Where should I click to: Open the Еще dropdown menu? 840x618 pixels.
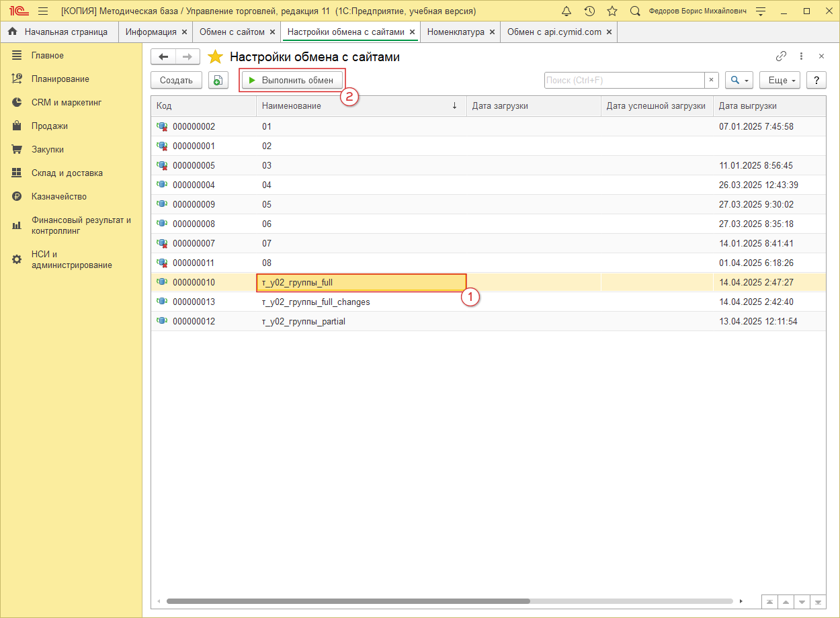(780, 81)
